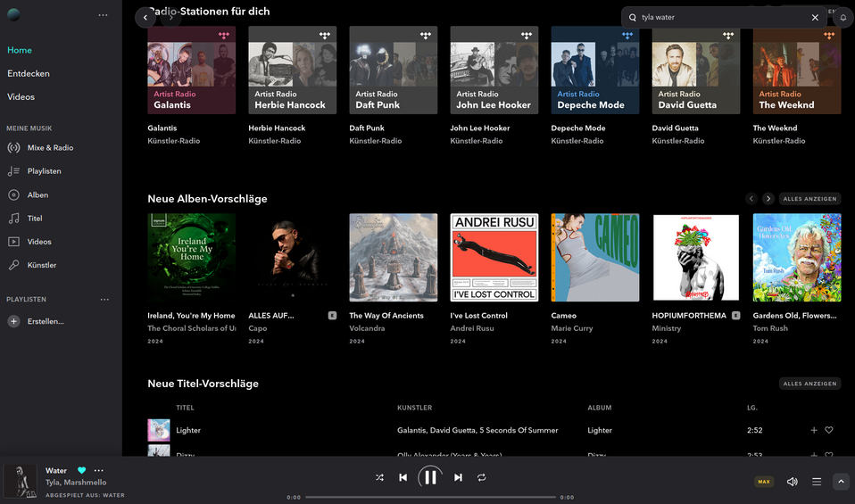Open artist link Volcandra

pos(367,328)
